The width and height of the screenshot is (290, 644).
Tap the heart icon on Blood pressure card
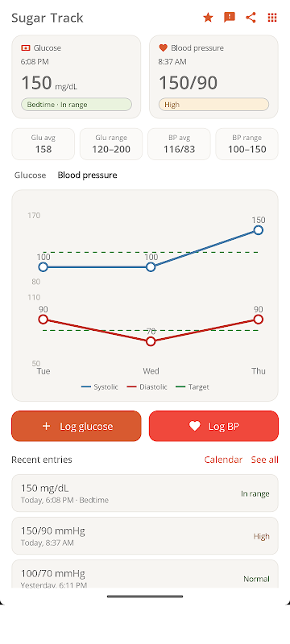point(163,48)
